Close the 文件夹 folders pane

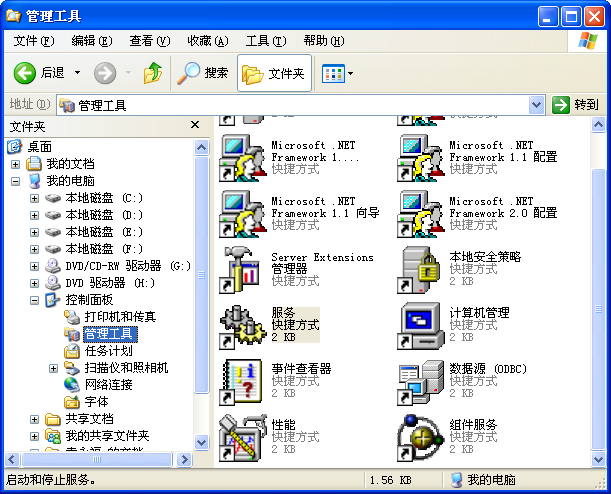coord(195,125)
